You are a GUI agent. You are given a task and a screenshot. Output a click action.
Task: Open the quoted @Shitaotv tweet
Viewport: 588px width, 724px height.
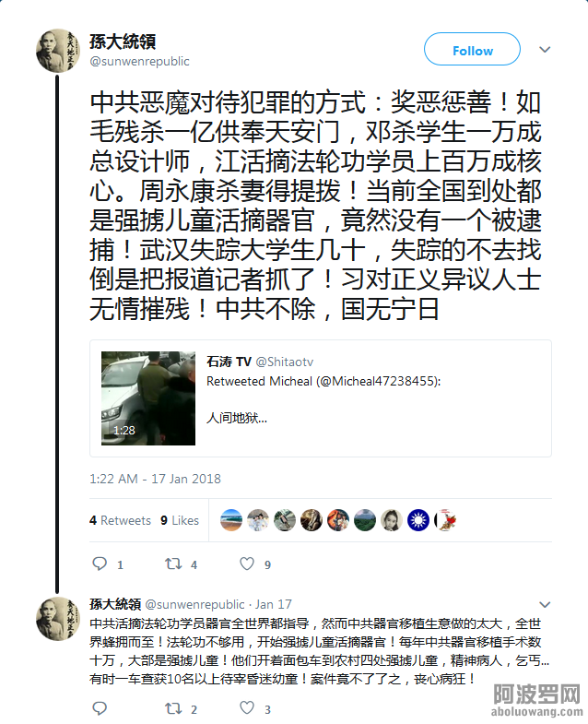(x=321, y=398)
